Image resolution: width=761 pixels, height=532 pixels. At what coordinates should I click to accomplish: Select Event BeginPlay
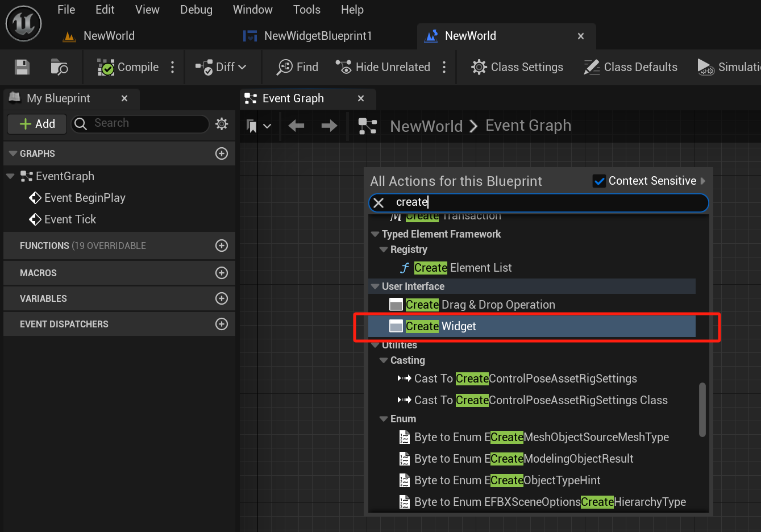coord(85,198)
